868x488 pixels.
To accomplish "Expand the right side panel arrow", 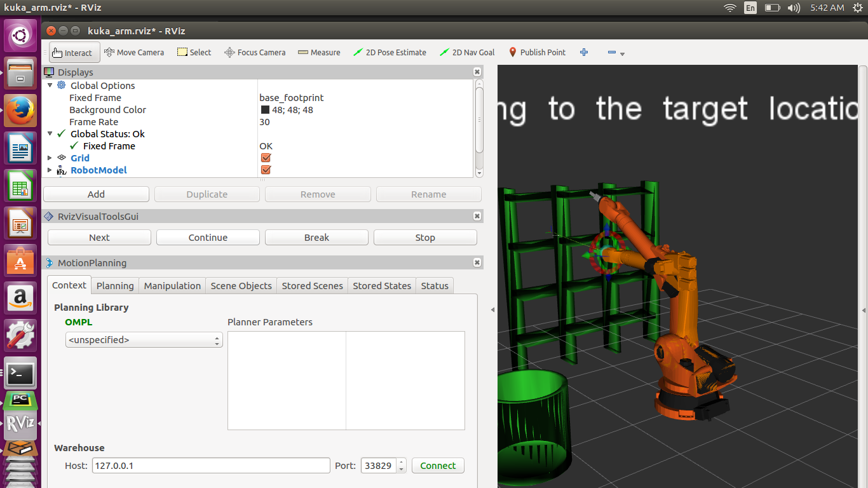I will click(x=864, y=309).
